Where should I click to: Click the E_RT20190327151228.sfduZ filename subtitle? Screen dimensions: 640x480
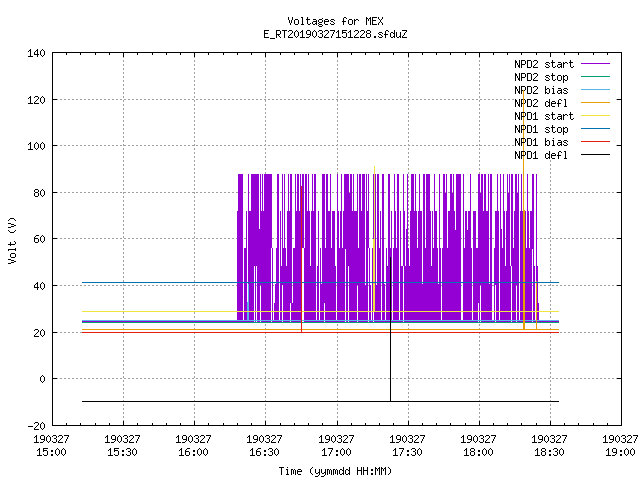[335, 34]
